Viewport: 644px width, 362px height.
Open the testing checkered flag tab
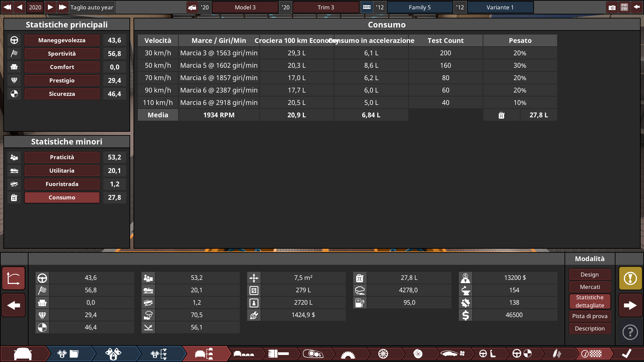click(x=591, y=354)
